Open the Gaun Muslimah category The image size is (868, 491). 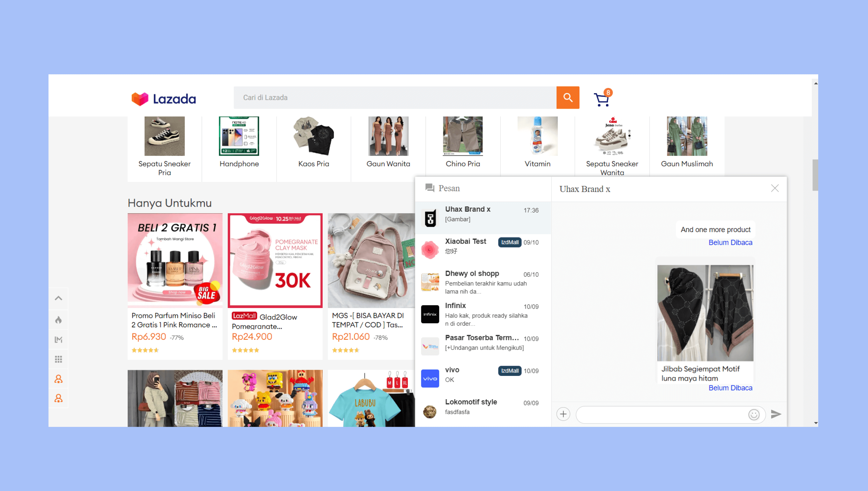tap(686, 142)
